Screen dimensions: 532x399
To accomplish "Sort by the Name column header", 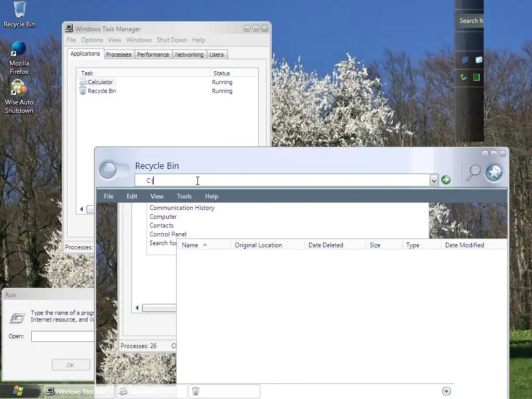I will tap(204, 245).
